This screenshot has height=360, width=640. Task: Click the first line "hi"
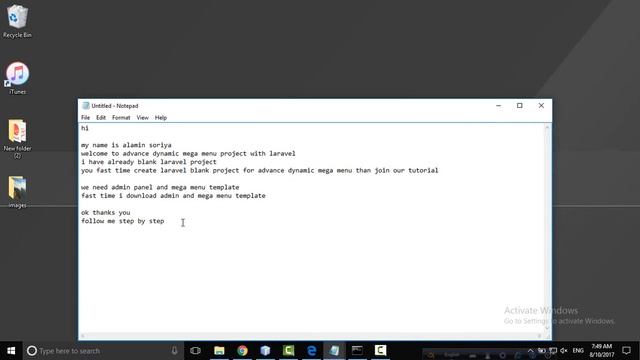pyautogui.click(x=84, y=128)
